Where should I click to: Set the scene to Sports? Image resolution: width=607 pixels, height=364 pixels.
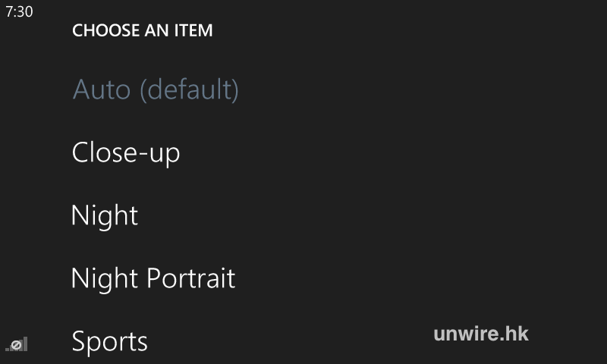coord(110,341)
